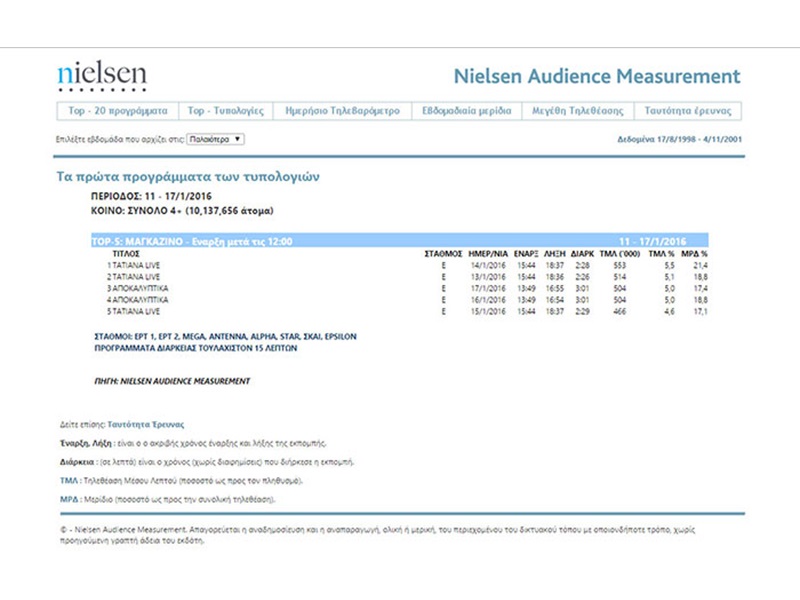Click the ΜΡΔ % column header
This screenshot has width=800, height=600.
(x=694, y=254)
